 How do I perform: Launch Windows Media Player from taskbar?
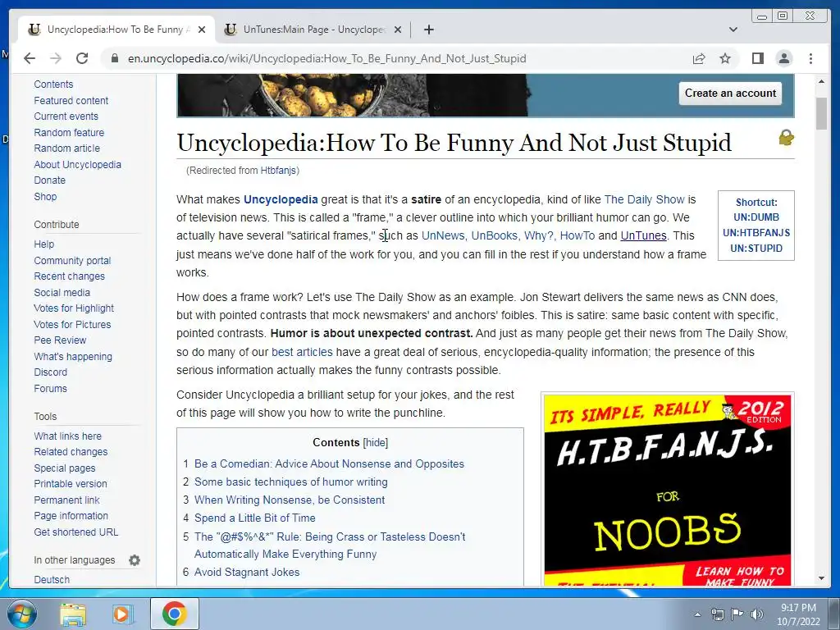pyautogui.click(x=121, y=614)
